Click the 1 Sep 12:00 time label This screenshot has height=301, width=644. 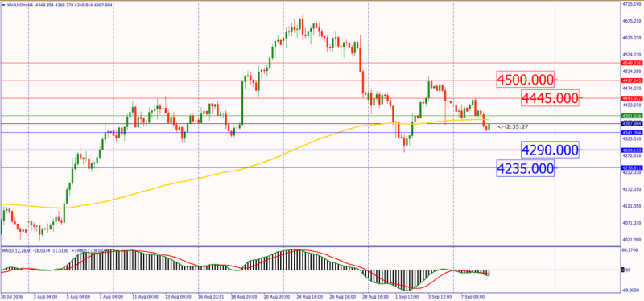pos(407,296)
